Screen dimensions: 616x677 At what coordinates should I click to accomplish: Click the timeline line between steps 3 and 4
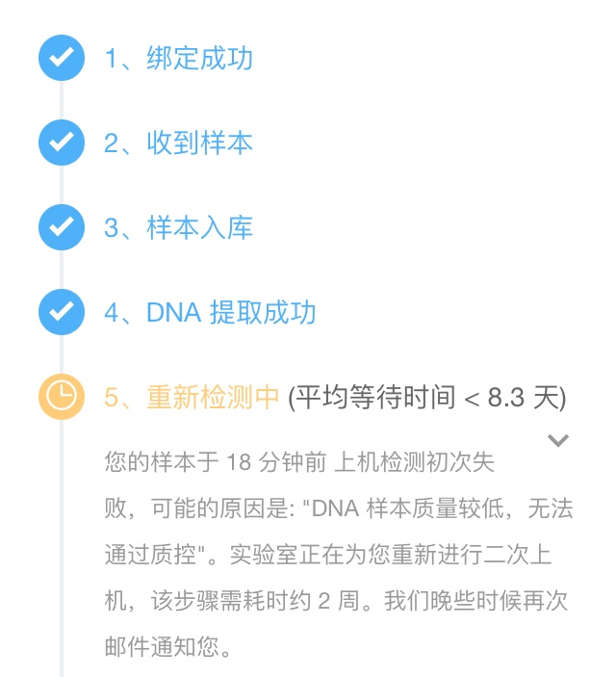point(62,270)
